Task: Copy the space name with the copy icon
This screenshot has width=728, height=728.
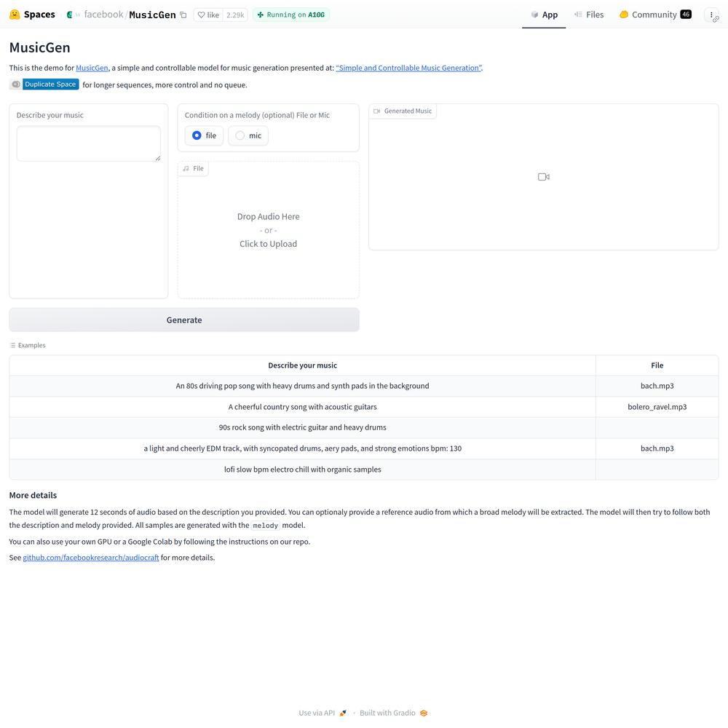Action: 183,15
